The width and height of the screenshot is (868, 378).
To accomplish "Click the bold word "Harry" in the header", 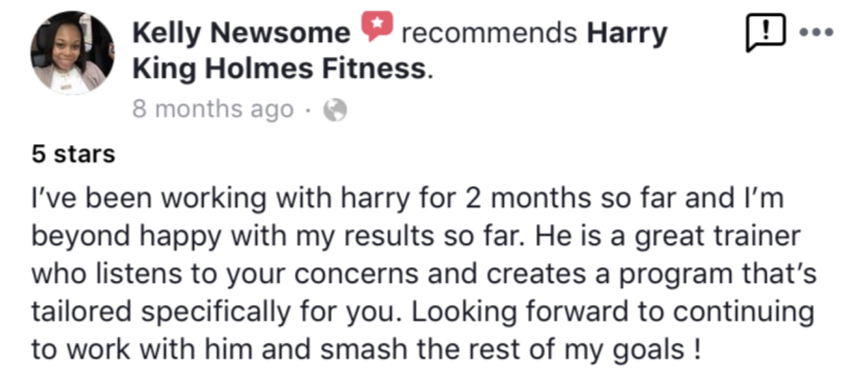I will click(x=627, y=33).
